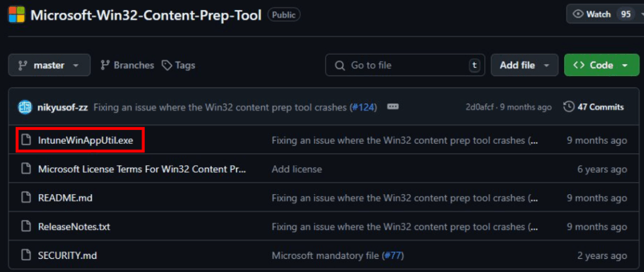This screenshot has height=272, width=644.
Task: Click file icon beside ReleaseNotes.txt
Action: pyautogui.click(x=26, y=227)
